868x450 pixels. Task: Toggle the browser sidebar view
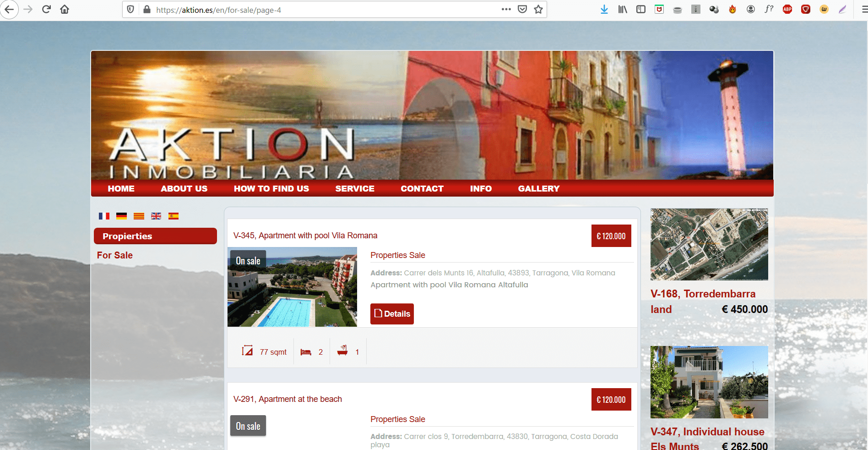(641, 9)
